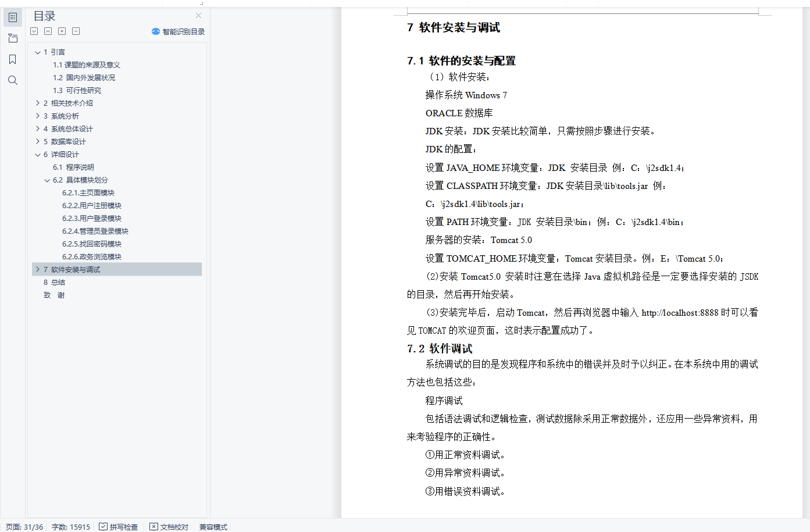Select 1.3 可行性研究 outline entry
Image resolution: width=810 pixels, height=532 pixels.
(x=77, y=91)
